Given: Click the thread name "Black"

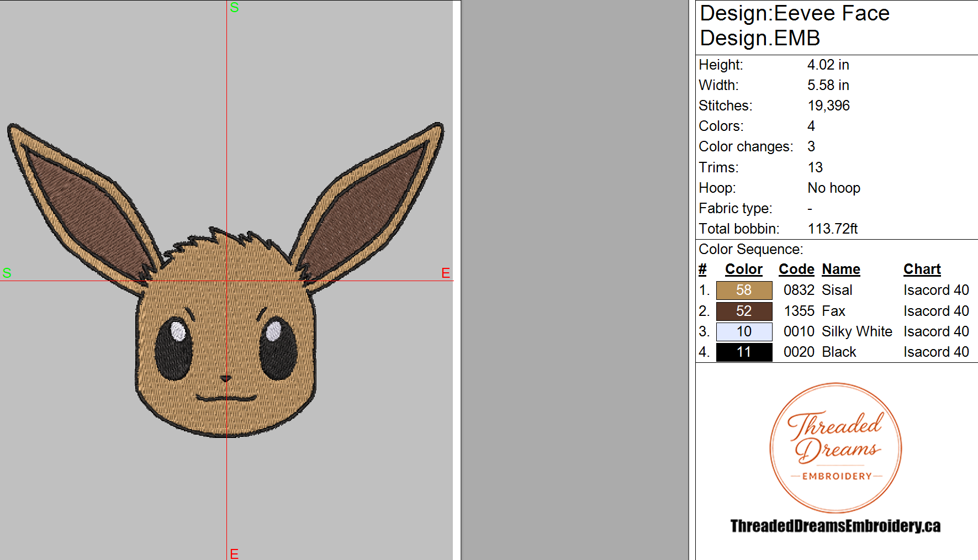Looking at the screenshot, I should [839, 352].
